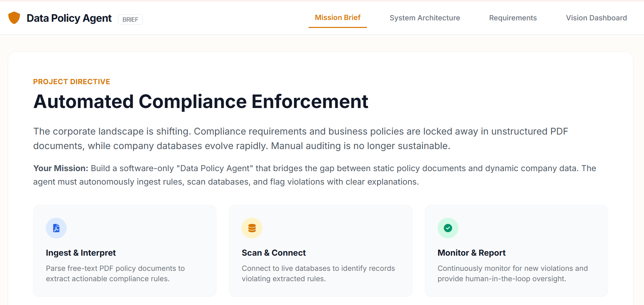Image resolution: width=644 pixels, height=305 pixels.
Task: Select the Monitor & Report card heading
Action: click(471, 253)
